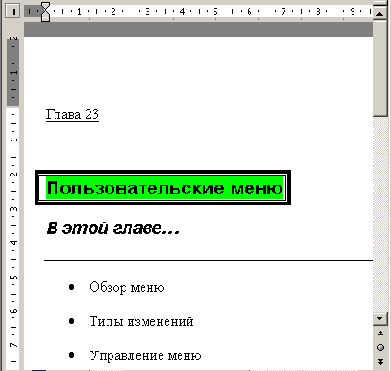Click the Previous Page double-arrow button
This screenshot has width=391, height=371.
[380, 333]
